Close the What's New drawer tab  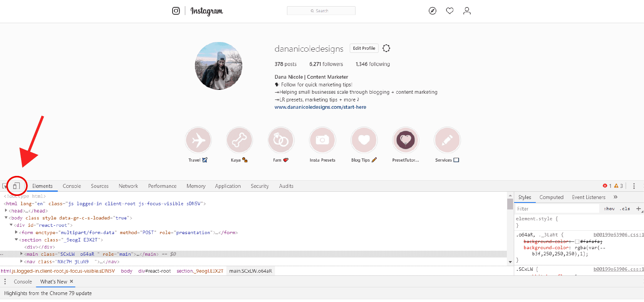[x=72, y=282]
